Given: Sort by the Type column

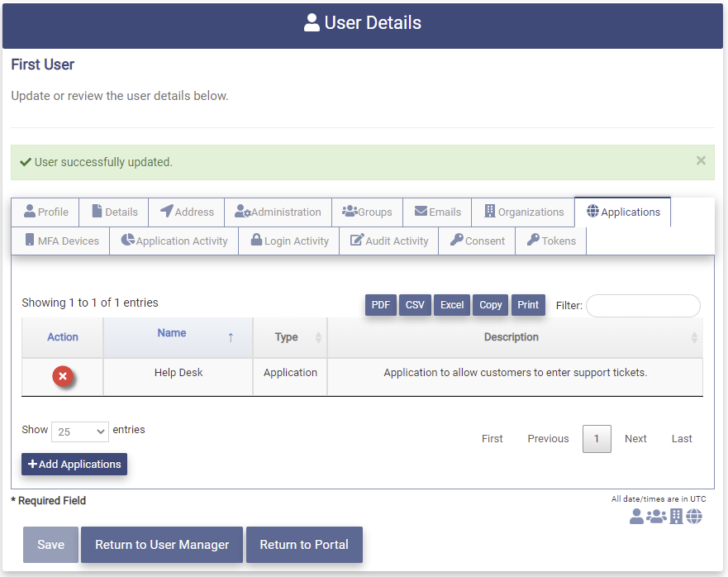Looking at the screenshot, I should click(x=290, y=338).
